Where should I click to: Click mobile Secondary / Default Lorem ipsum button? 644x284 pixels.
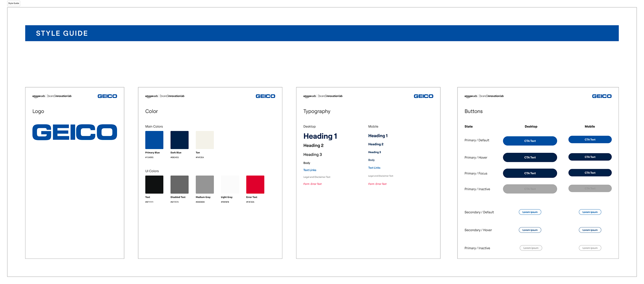[590, 212]
